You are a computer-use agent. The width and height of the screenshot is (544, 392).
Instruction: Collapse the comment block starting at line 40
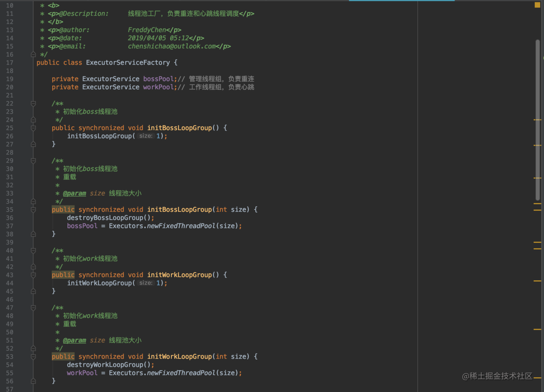(x=33, y=250)
